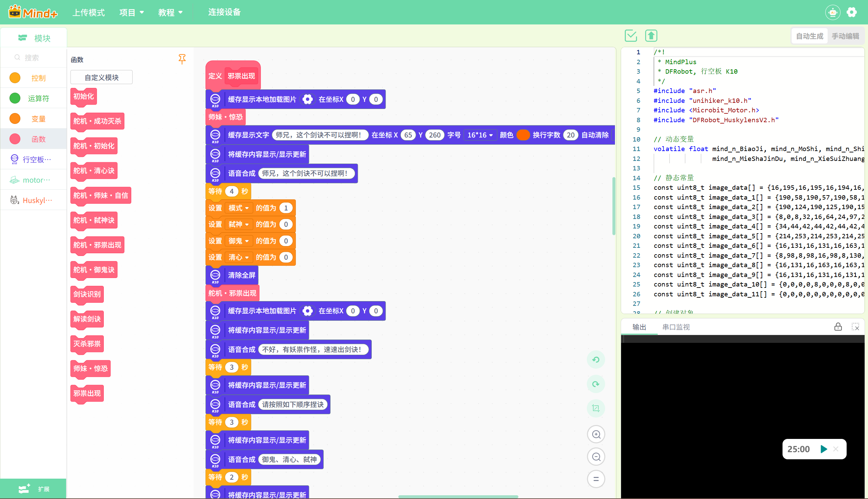
Task: Zoom in on the block workspace
Action: coord(596,434)
